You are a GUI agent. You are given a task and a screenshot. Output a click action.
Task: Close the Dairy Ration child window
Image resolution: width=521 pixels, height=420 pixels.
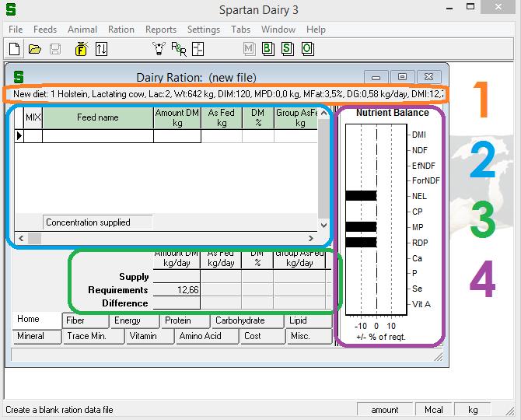point(429,77)
